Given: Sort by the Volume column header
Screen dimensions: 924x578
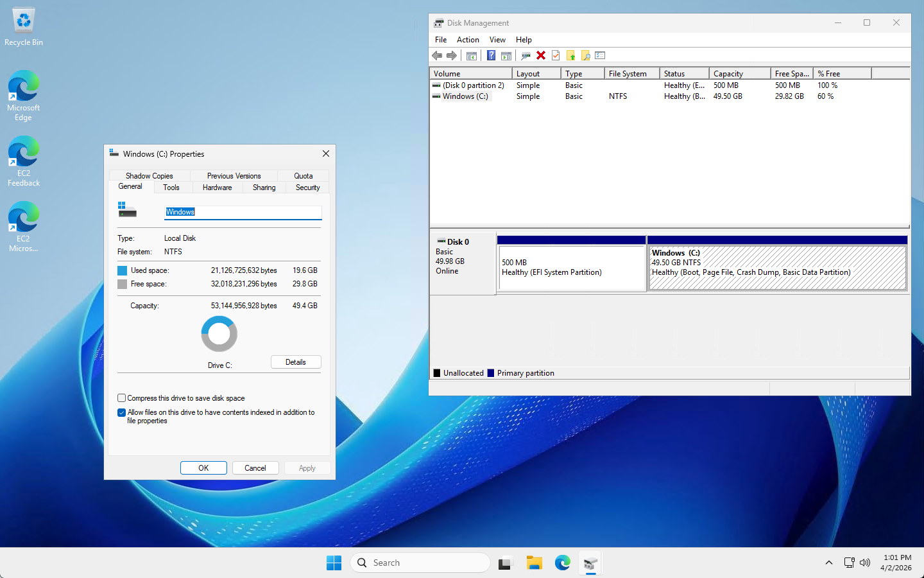Looking at the screenshot, I should pos(471,74).
